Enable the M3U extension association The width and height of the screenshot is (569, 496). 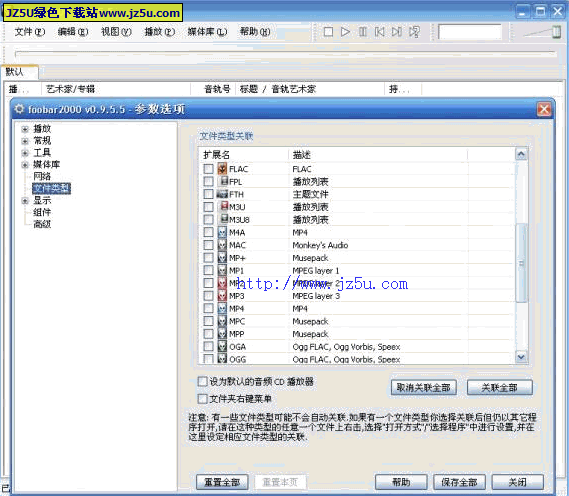[208, 207]
